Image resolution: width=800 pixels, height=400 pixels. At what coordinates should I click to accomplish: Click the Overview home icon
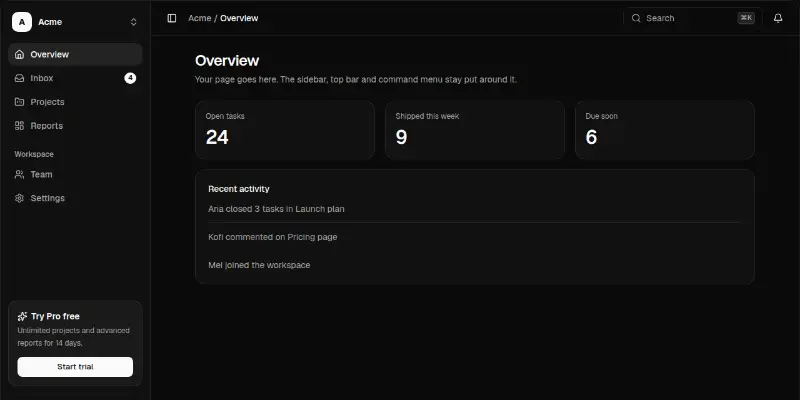tap(19, 55)
